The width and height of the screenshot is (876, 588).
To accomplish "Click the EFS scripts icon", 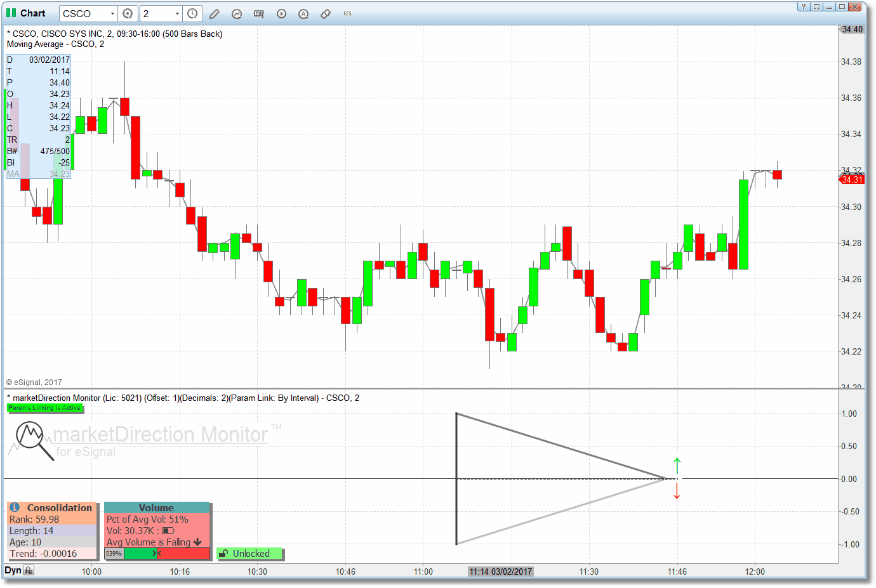I will [x=347, y=13].
